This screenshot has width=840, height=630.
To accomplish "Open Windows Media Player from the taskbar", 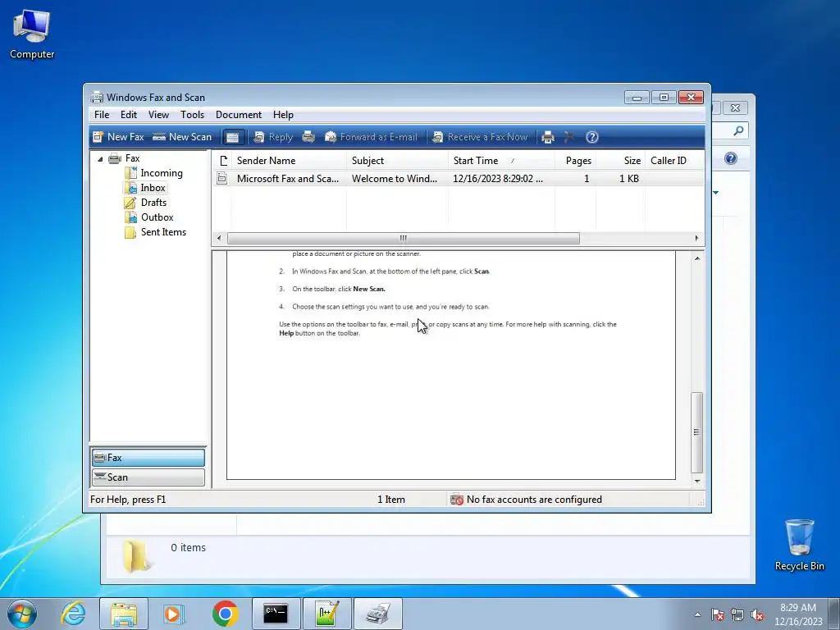I will pyautogui.click(x=174, y=614).
